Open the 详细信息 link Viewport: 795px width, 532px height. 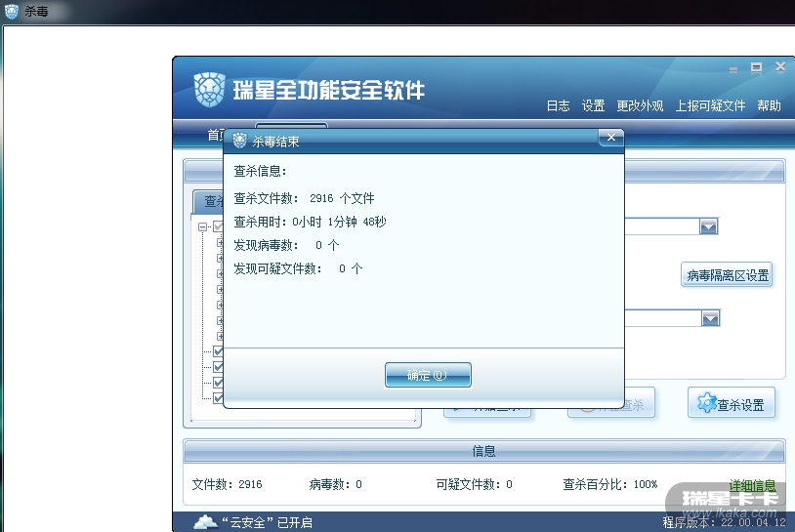coord(752,485)
